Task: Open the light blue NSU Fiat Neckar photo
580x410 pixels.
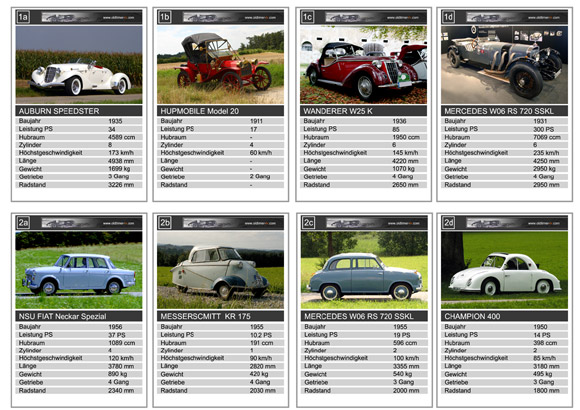Action: point(79,270)
